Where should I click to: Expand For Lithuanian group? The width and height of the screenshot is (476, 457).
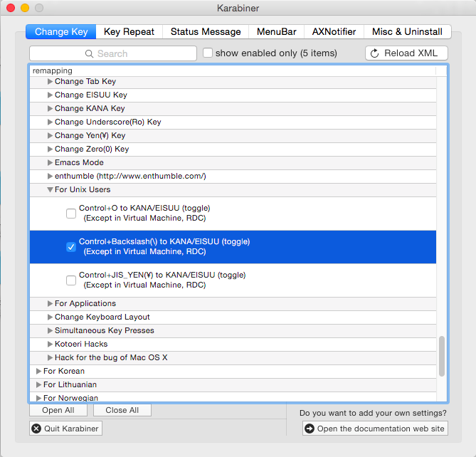38,384
